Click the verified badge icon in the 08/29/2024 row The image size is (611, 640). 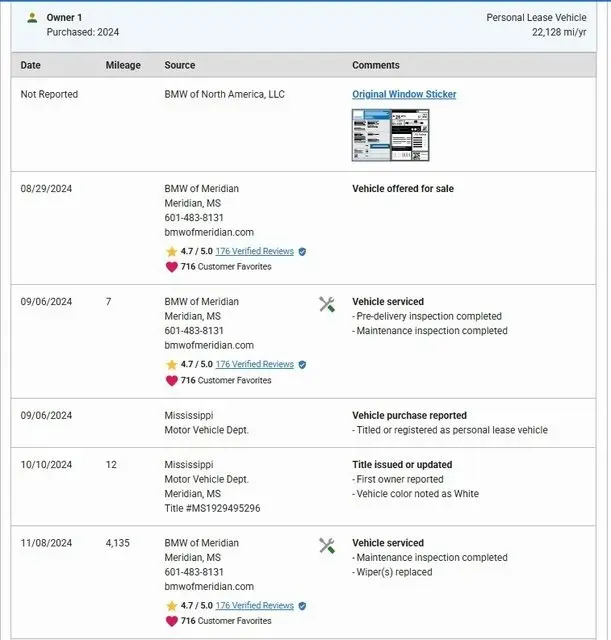(x=302, y=251)
